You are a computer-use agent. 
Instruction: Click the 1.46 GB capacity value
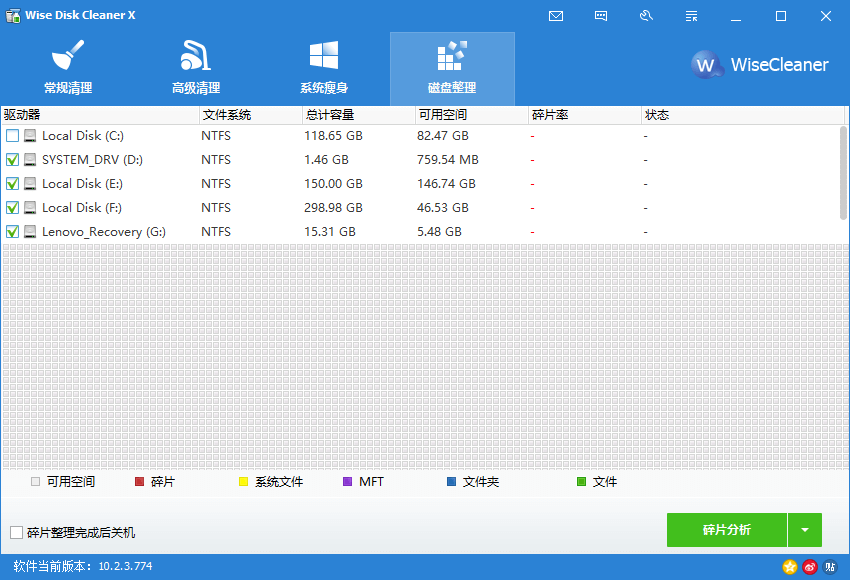click(x=326, y=159)
